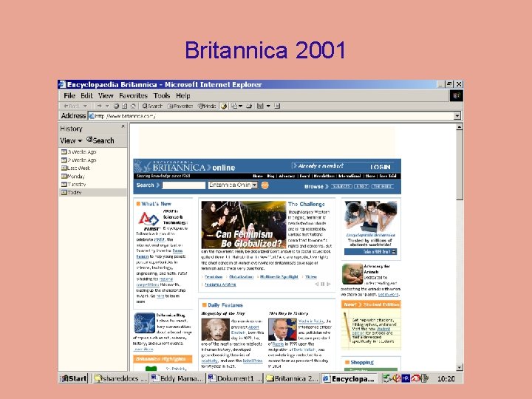
Task: Expand the Last Week history folder
Action: (75, 168)
